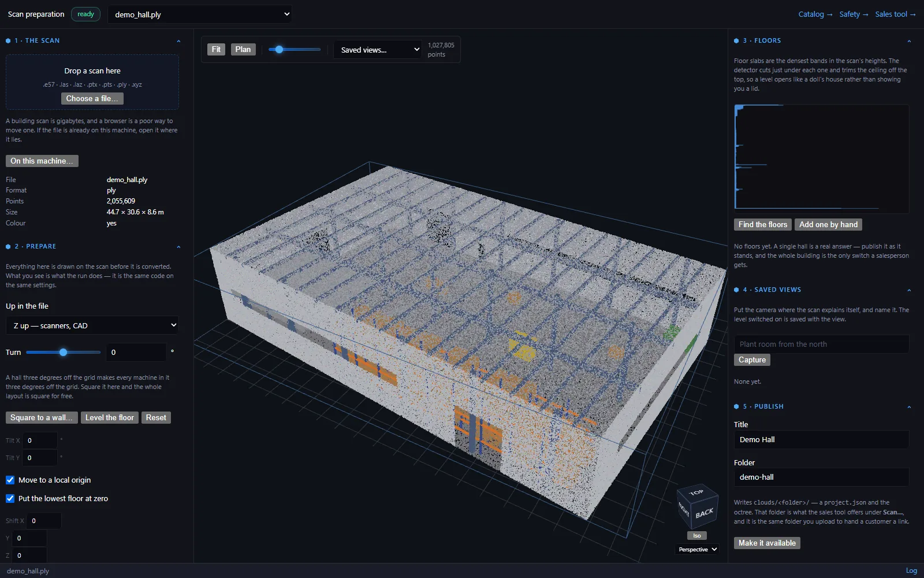924x578 pixels.
Task: Click Find the floors button
Action: (x=763, y=224)
